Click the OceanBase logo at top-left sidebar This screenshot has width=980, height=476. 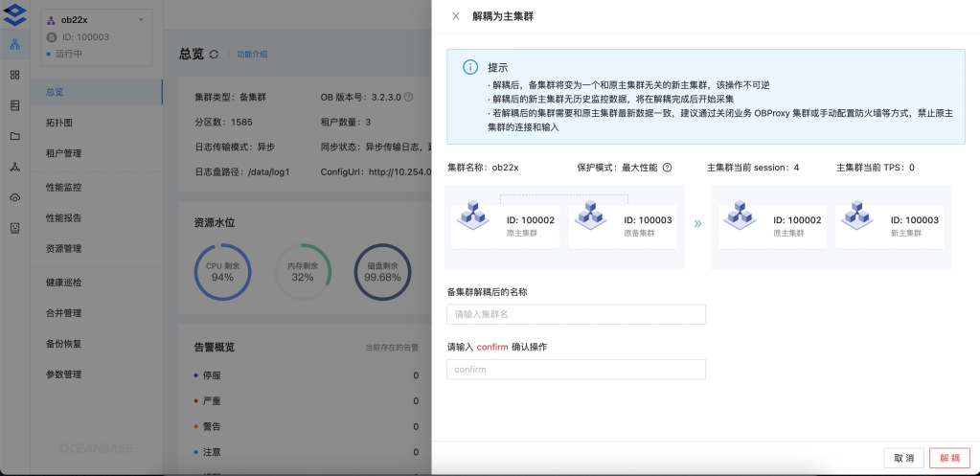click(15, 15)
